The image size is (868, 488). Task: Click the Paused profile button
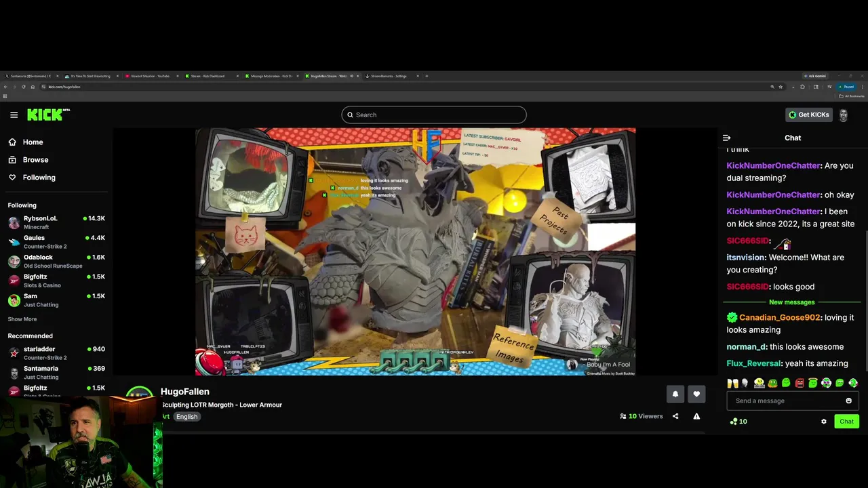(x=846, y=87)
